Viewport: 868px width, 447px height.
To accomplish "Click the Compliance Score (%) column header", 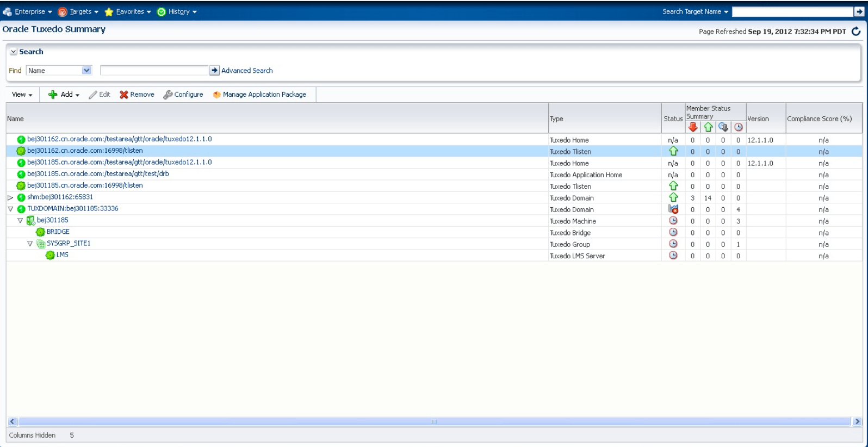I will point(824,119).
